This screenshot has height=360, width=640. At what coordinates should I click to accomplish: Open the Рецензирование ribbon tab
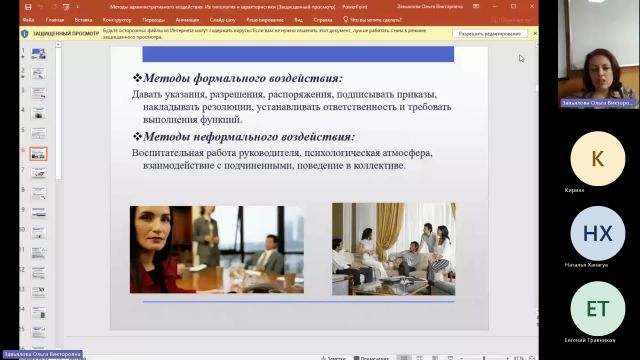[264, 20]
